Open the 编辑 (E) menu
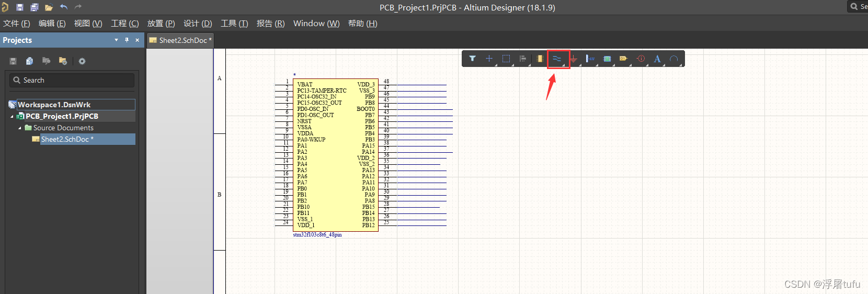The image size is (868, 294). coord(52,24)
